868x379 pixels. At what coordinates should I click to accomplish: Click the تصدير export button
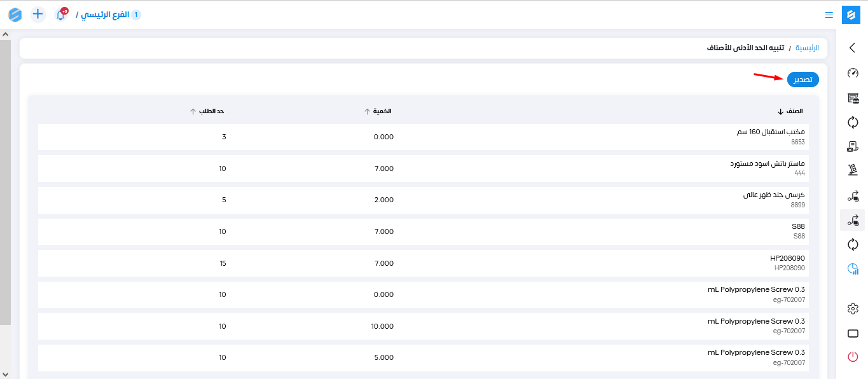coord(803,79)
